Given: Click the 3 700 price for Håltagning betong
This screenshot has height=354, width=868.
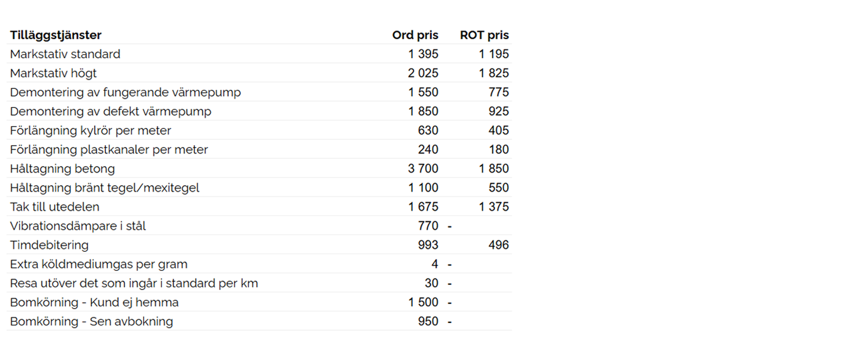Looking at the screenshot, I should [x=423, y=168].
